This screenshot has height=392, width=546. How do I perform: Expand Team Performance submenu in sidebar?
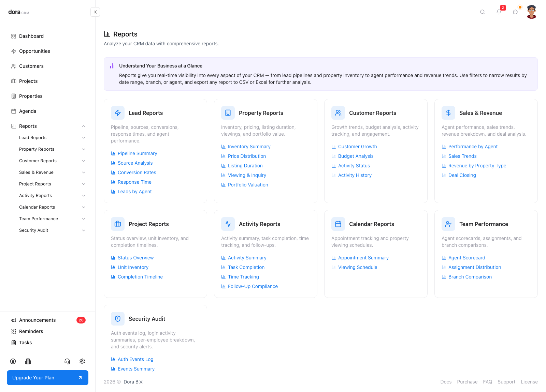coord(84,219)
